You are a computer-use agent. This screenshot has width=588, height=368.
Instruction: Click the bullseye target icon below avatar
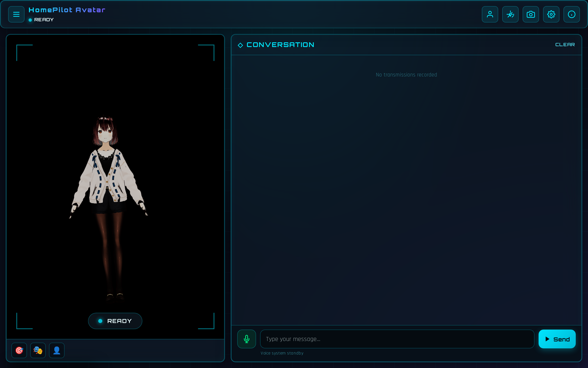(x=19, y=350)
